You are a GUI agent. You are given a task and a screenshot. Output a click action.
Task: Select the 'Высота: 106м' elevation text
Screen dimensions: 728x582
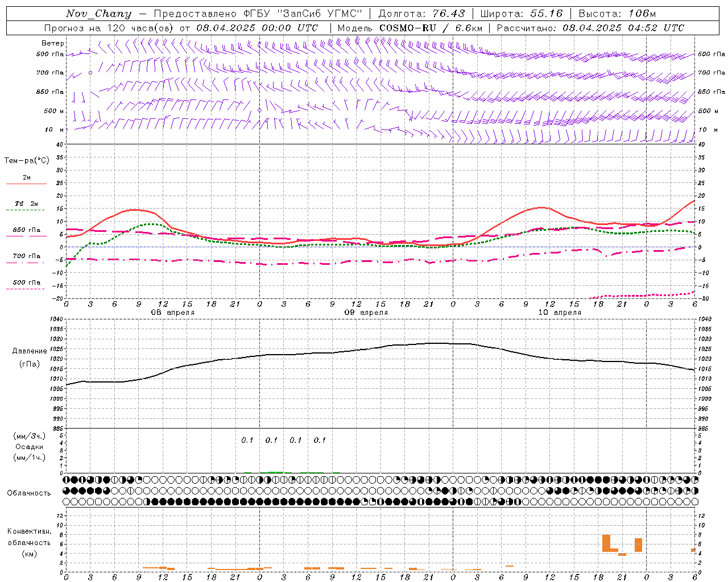pyautogui.click(x=617, y=14)
